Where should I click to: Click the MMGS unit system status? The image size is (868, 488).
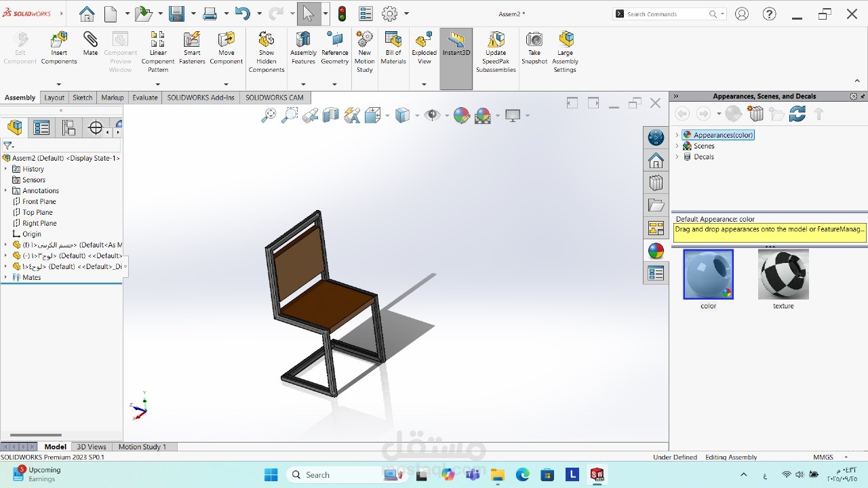point(823,457)
